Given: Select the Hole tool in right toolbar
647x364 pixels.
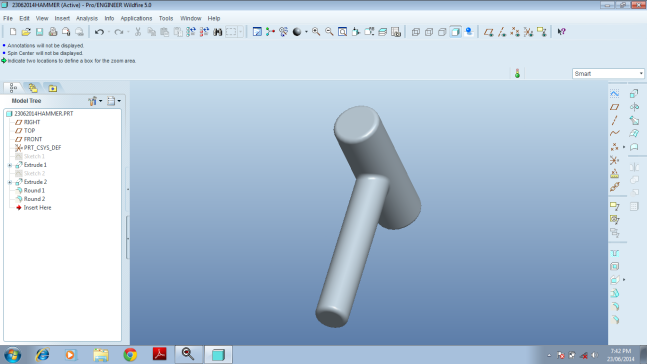Looking at the screenshot, I should coord(615,253).
